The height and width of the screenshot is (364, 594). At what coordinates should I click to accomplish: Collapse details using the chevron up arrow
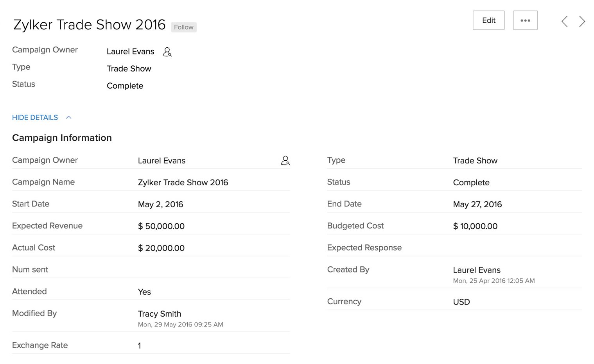pos(69,117)
